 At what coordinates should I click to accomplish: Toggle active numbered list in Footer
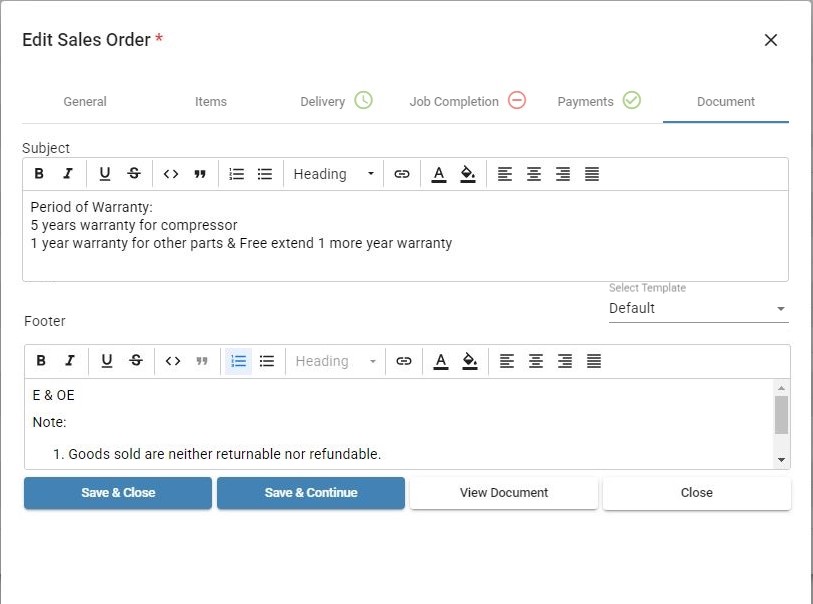(239, 361)
